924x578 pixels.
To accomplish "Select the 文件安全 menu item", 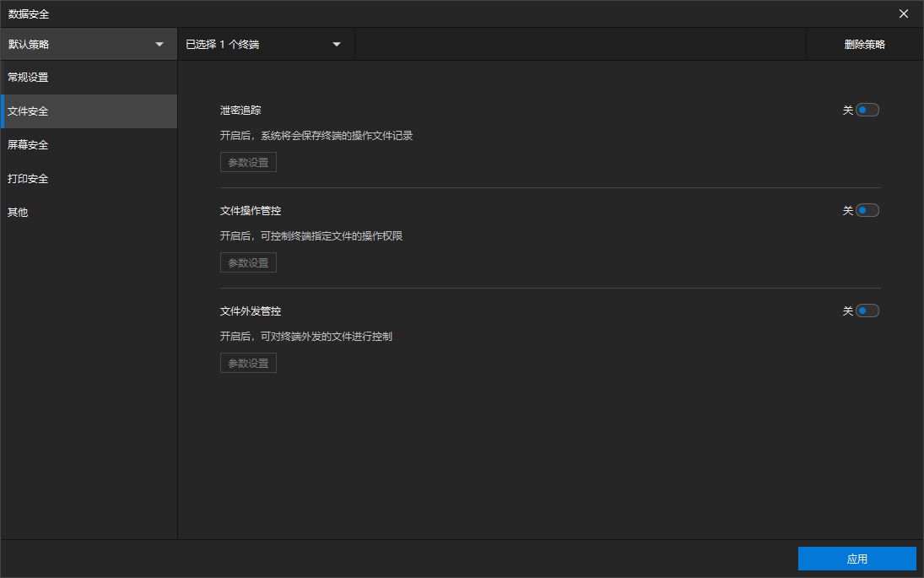I will (x=89, y=111).
